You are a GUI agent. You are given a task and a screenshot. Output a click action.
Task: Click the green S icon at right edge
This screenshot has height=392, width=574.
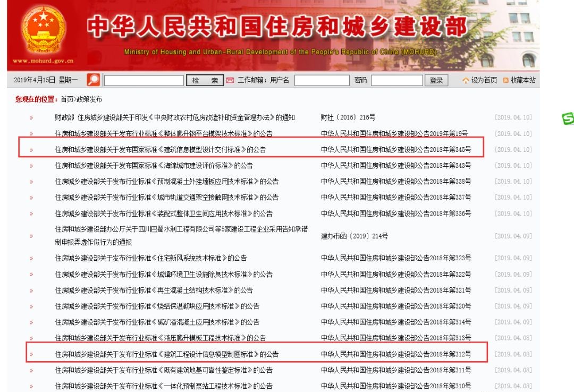pyautogui.click(x=568, y=118)
